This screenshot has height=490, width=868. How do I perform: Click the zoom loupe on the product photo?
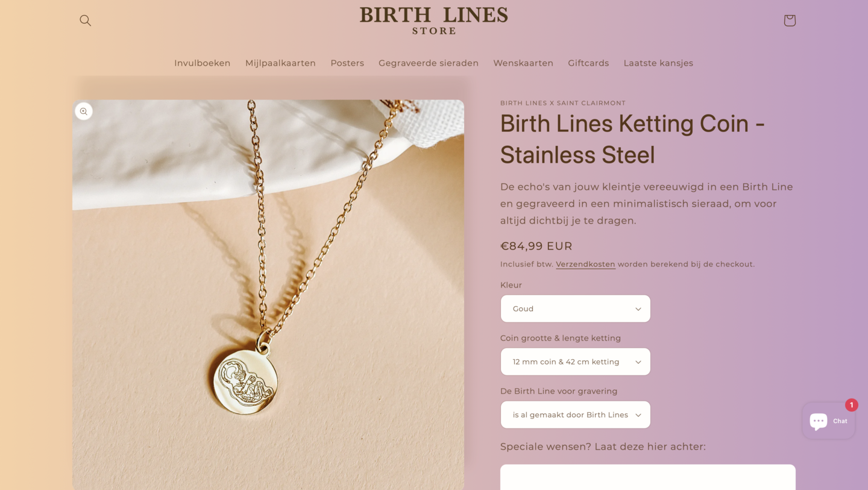[x=84, y=111]
